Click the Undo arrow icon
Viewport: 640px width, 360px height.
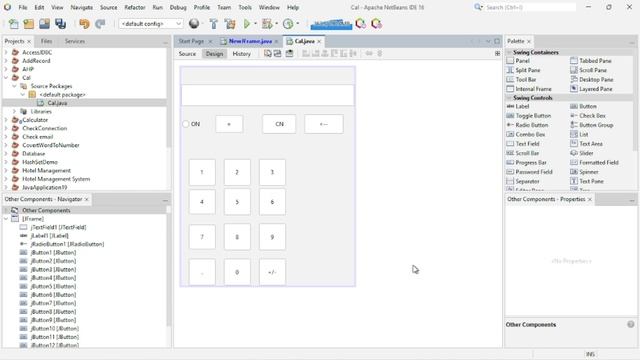pyautogui.click(x=84, y=24)
